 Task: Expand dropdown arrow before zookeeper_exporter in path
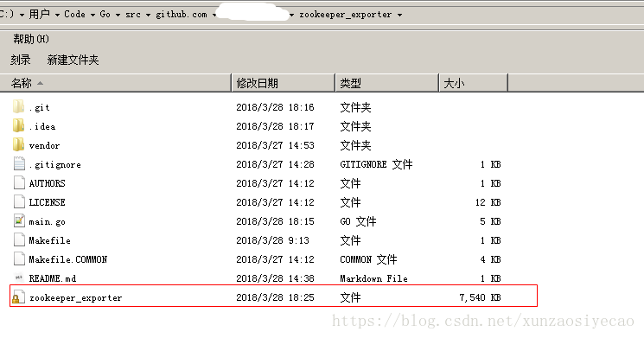[x=291, y=15]
